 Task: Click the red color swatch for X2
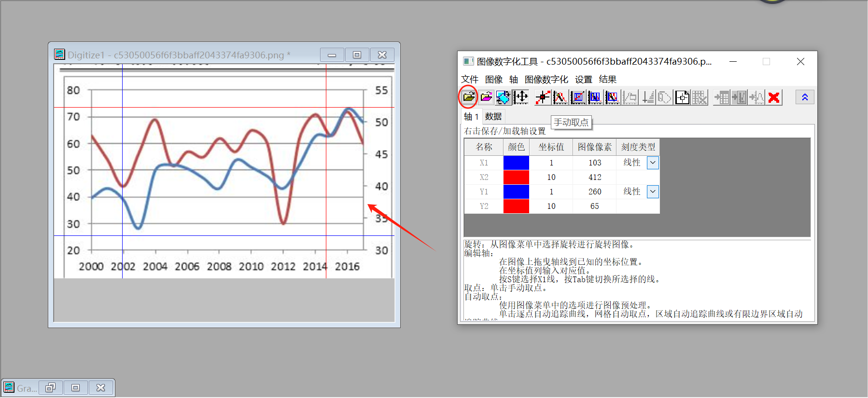[516, 177]
